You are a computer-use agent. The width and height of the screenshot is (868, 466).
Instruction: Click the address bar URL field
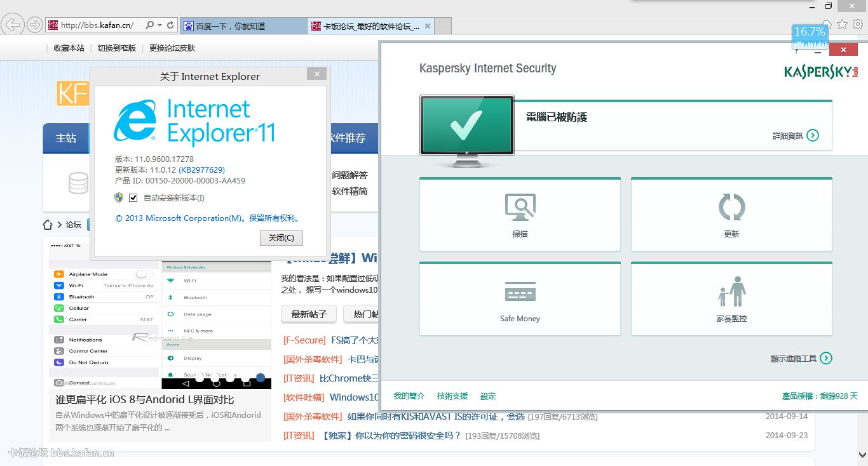(x=97, y=25)
